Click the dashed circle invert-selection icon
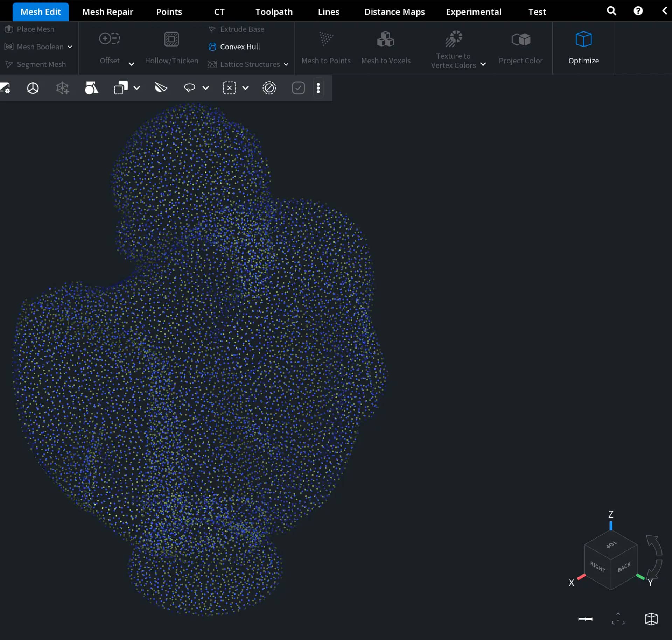Screen dimensions: 672x640 pyautogui.click(x=269, y=88)
